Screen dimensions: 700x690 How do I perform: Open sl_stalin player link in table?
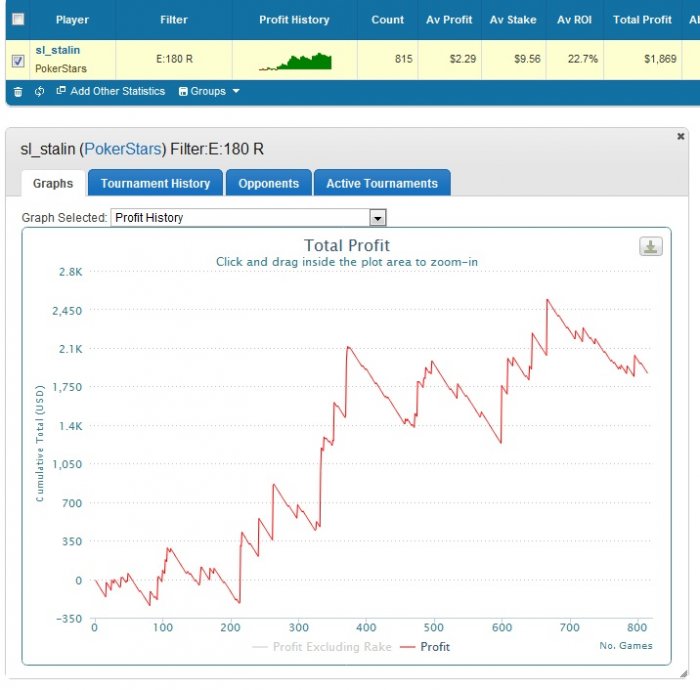[x=58, y=50]
